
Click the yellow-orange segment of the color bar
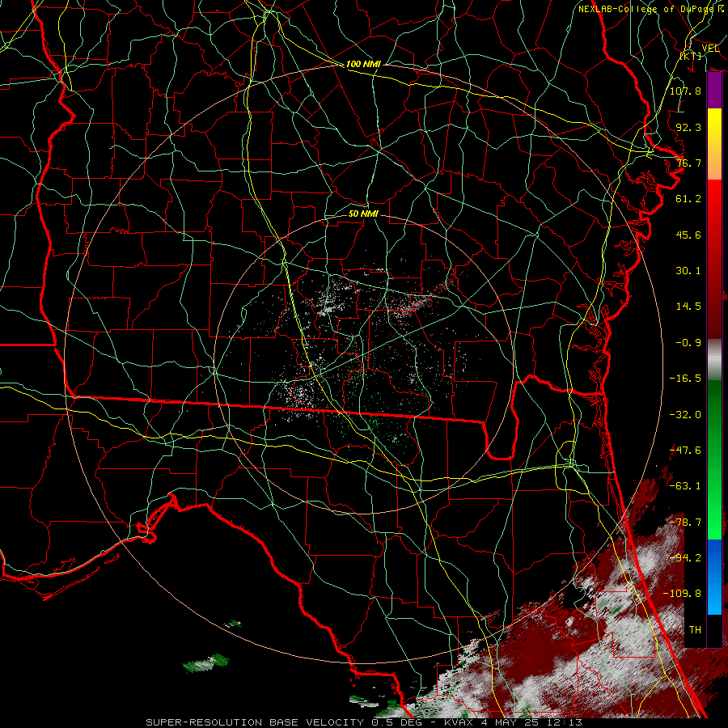(x=714, y=144)
